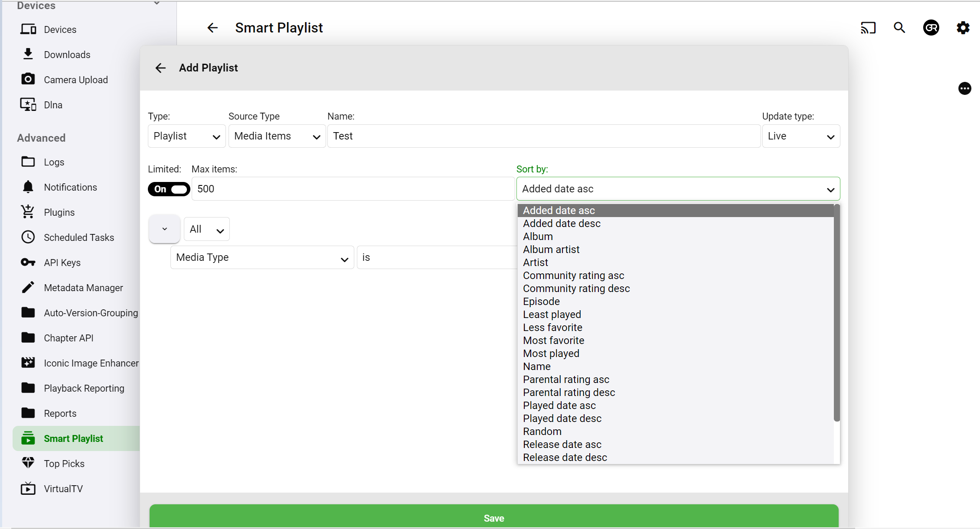The height and width of the screenshot is (529, 980).
Task: Open Top Picks in sidebar
Action: 64,464
